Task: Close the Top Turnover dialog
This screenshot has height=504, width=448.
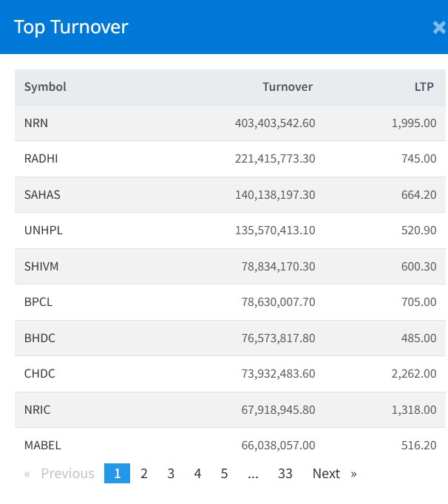Action: coord(438,28)
